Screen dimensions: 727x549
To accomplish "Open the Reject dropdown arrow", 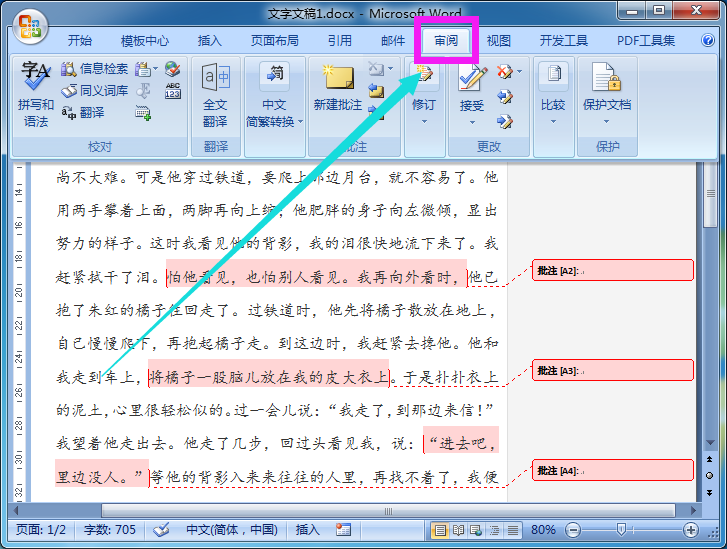I will (519, 71).
